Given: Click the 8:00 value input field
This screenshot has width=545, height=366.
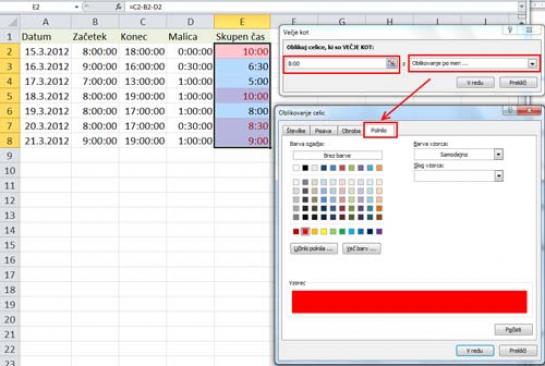Looking at the screenshot, I should coord(336,64).
